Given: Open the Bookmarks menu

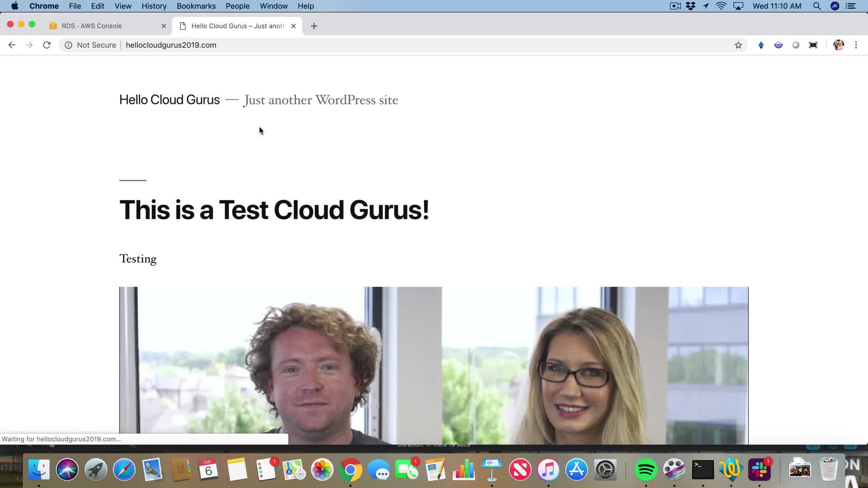Looking at the screenshot, I should pos(196,6).
